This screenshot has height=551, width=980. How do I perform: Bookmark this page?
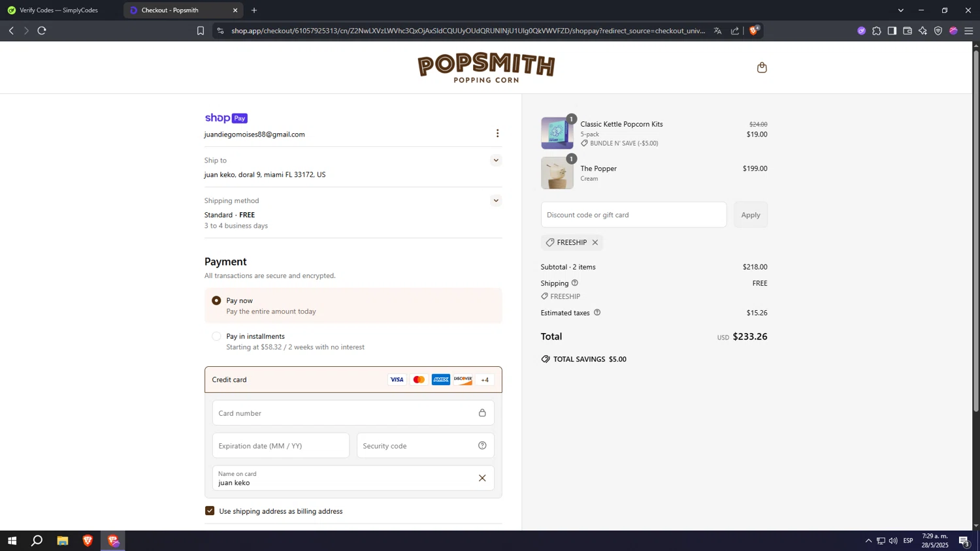[201, 31]
